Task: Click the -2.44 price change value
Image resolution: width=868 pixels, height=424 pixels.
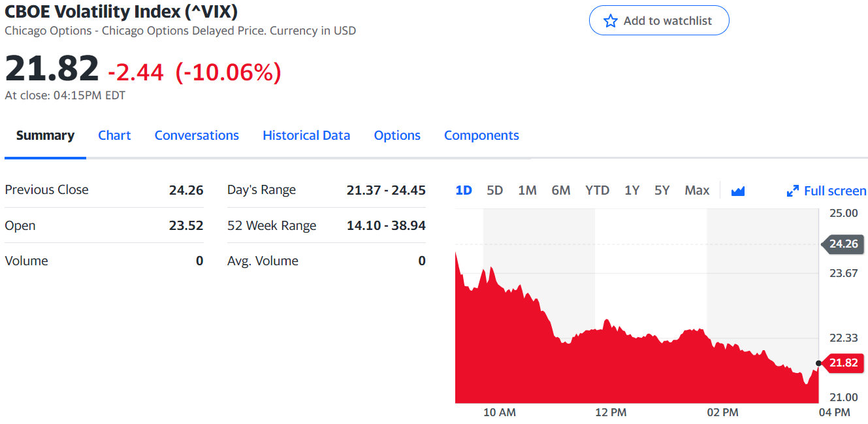Action: (x=136, y=72)
